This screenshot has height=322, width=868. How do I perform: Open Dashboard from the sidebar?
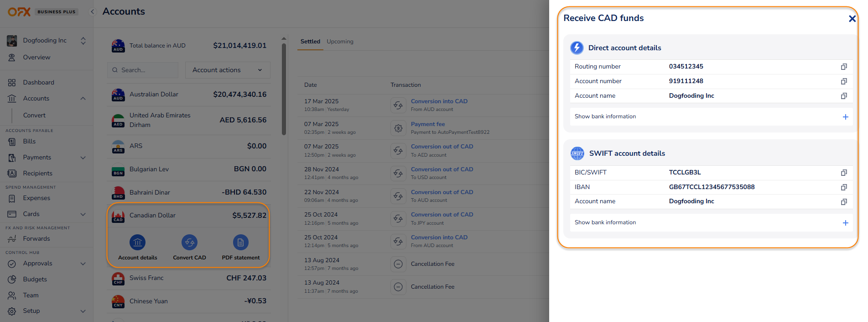click(38, 82)
